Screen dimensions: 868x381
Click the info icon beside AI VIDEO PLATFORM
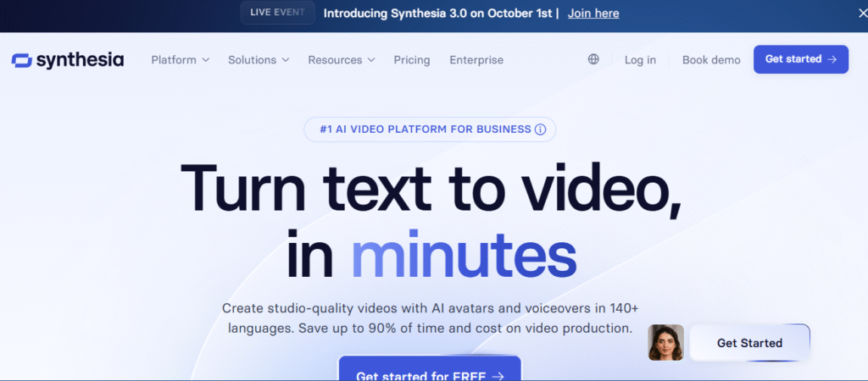coord(540,130)
